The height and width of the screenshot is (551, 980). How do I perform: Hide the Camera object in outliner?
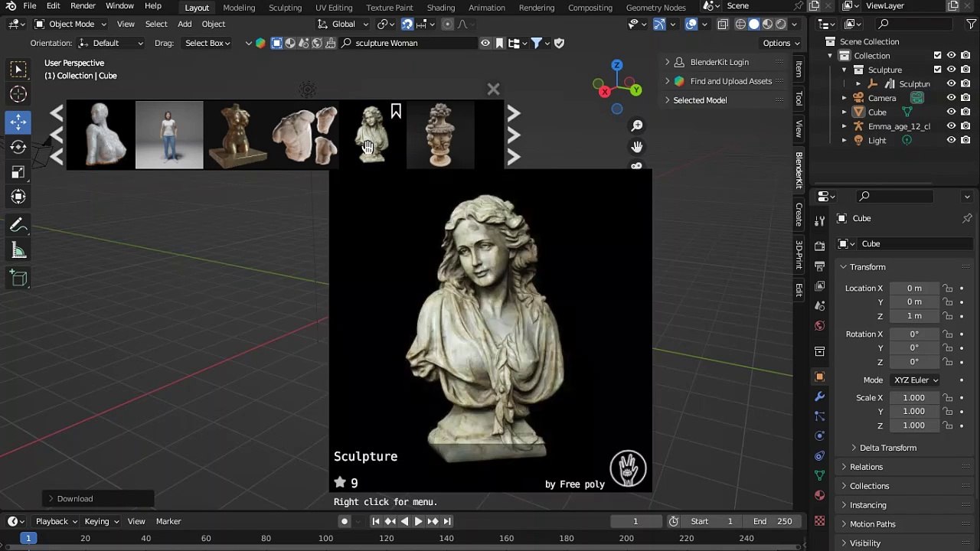[x=951, y=98]
